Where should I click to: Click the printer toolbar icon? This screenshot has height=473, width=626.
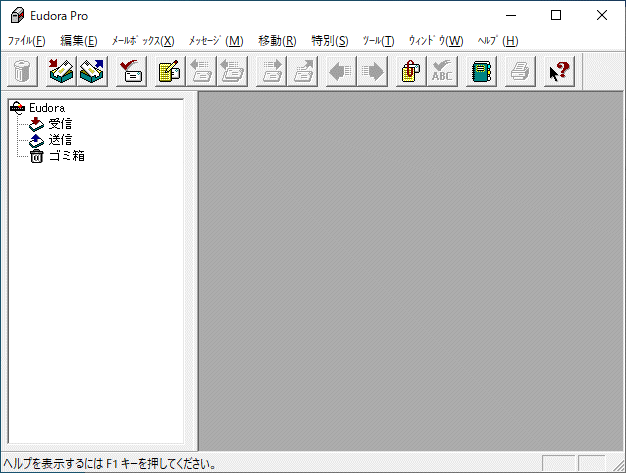click(520, 71)
